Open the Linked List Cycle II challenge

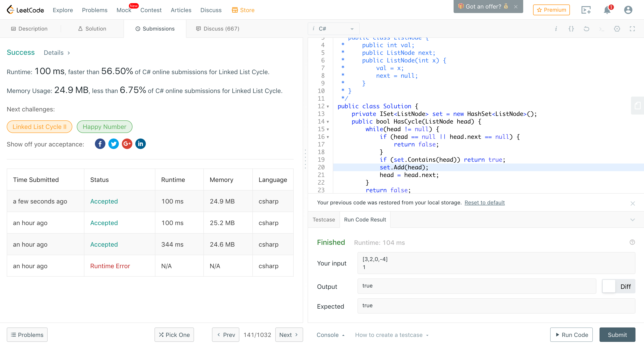[40, 127]
